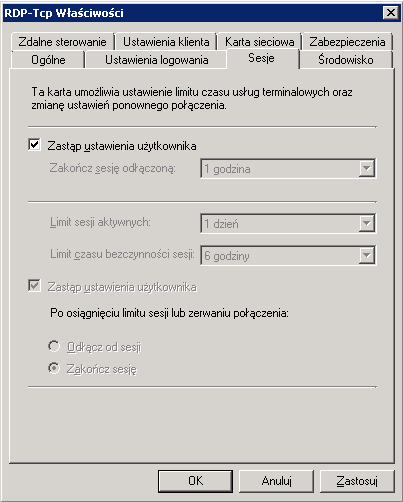Switch to Ustawienia logowania tab
The height and width of the screenshot is (502, 403).
tap(157, 60)
